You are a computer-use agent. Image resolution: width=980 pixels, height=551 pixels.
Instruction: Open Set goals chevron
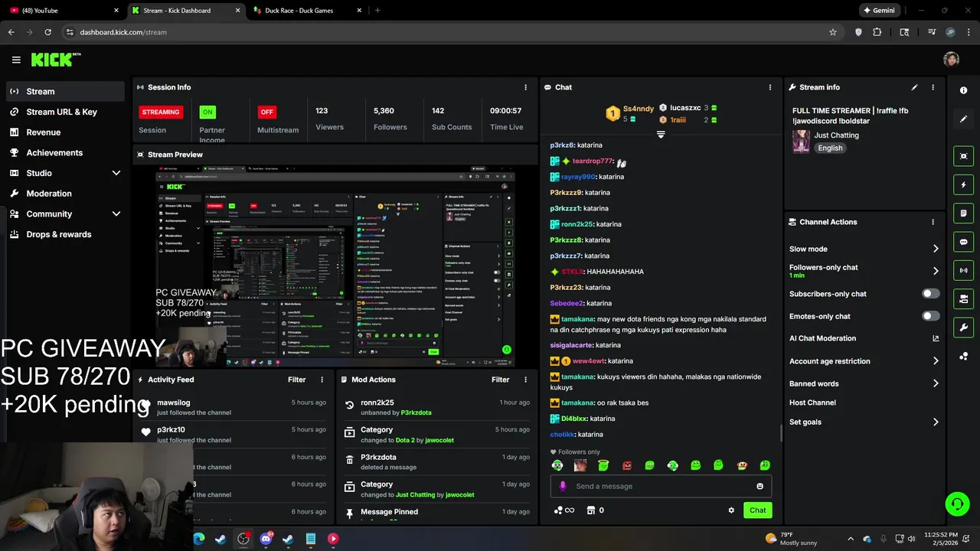936,422
